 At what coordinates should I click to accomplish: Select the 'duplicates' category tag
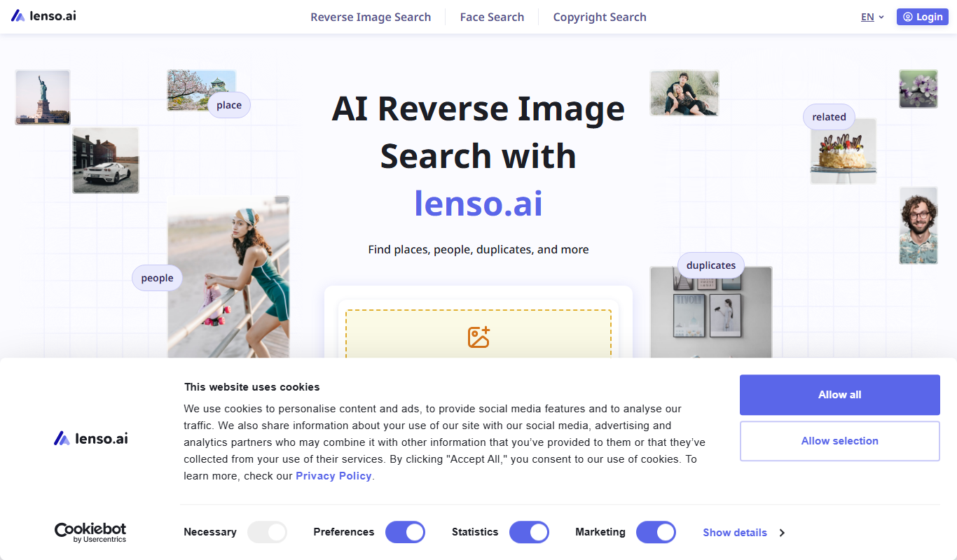coord(711,265)
